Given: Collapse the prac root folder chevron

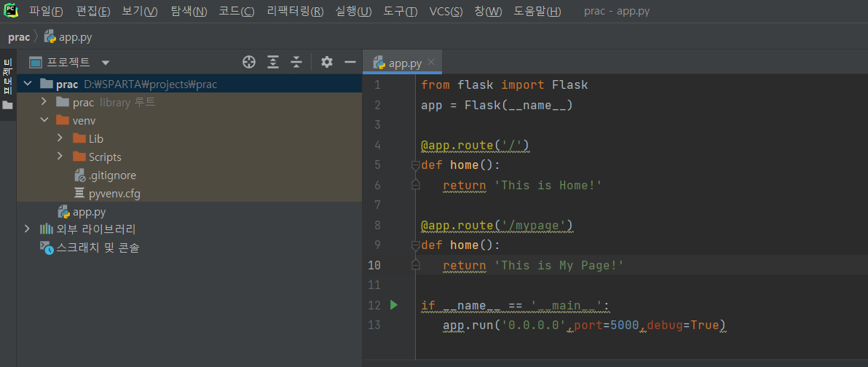Looking at the screenshot, I should click(27, 84).
